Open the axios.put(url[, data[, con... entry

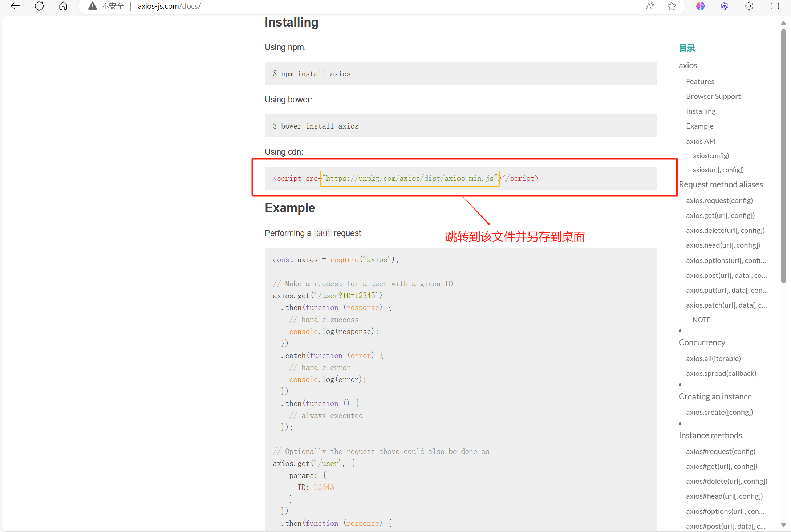coord(727,290)
